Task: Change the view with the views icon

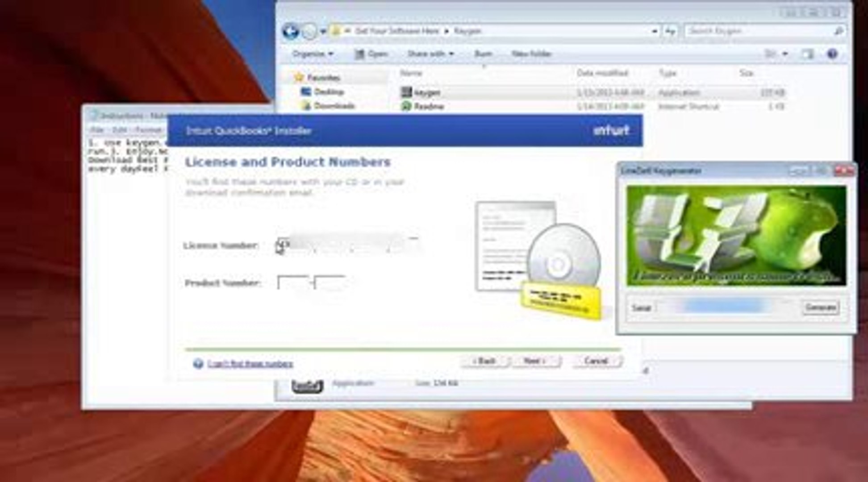Action: [770, 54]
